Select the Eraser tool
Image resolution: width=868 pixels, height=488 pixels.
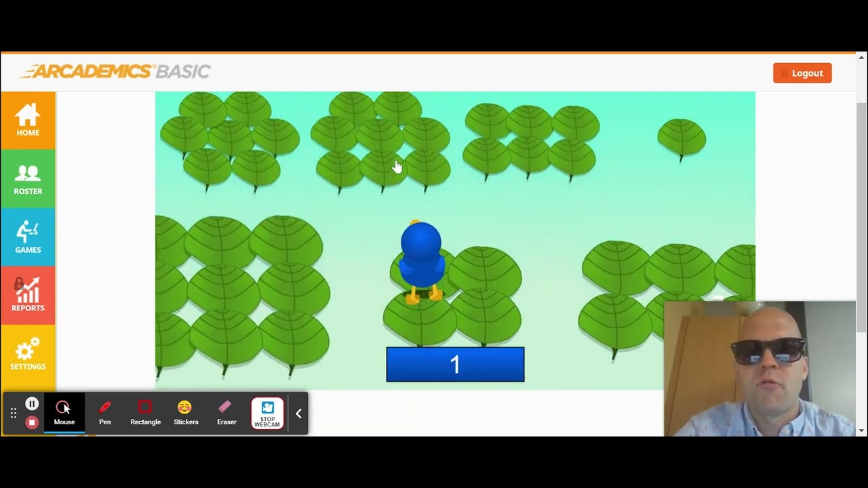point(226,413)
